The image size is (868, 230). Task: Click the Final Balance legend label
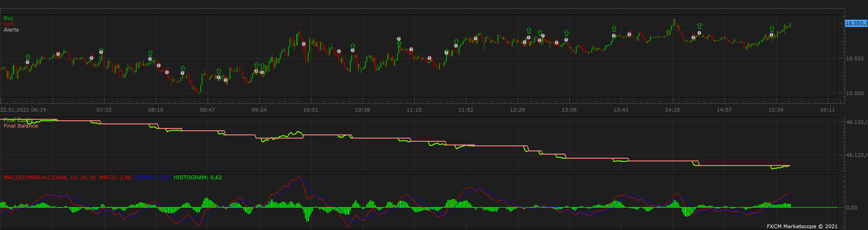(x=21, y=126)
